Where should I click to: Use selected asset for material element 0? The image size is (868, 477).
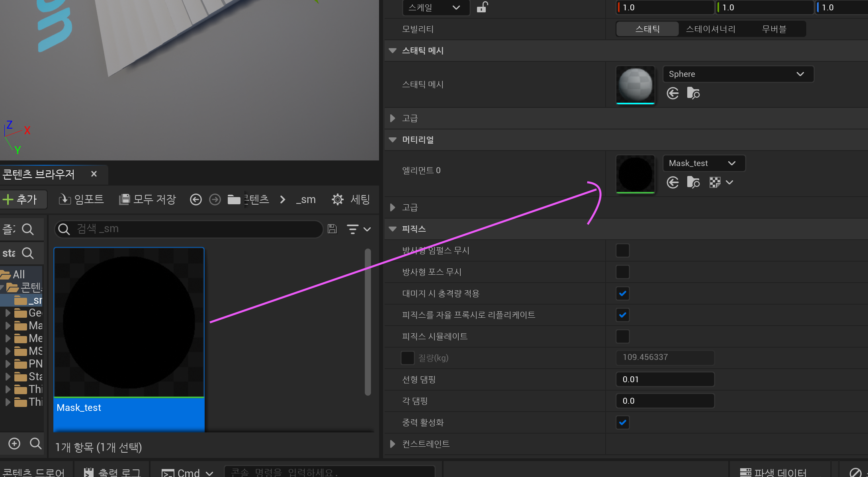tap(673, 183)
